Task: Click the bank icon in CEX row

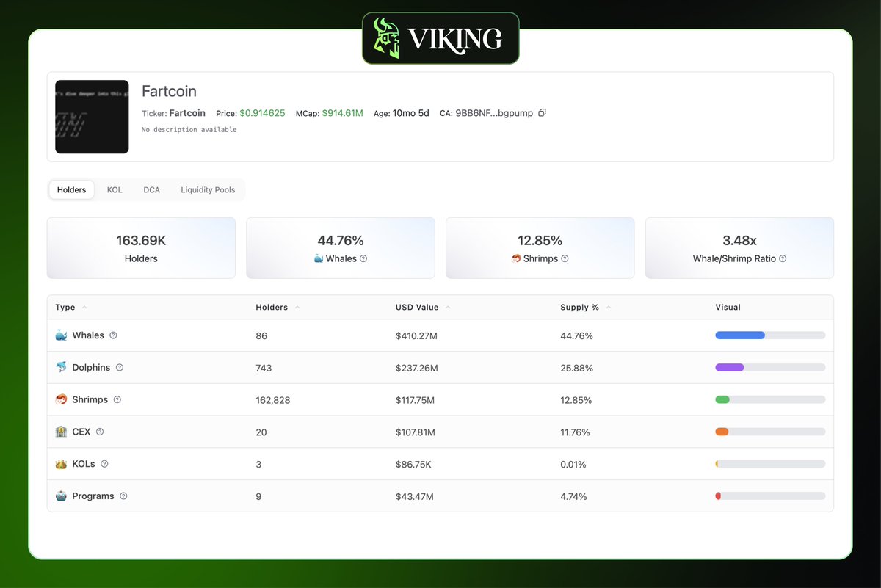Action: pyautogui.click(x=61, y=432)
